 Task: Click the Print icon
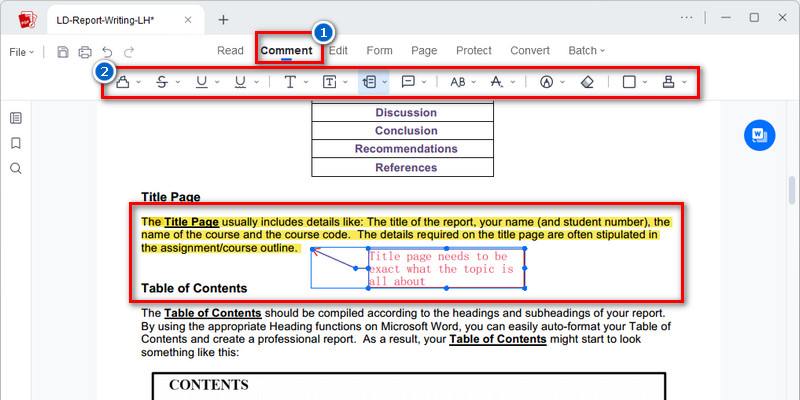[x=85, y=52]
